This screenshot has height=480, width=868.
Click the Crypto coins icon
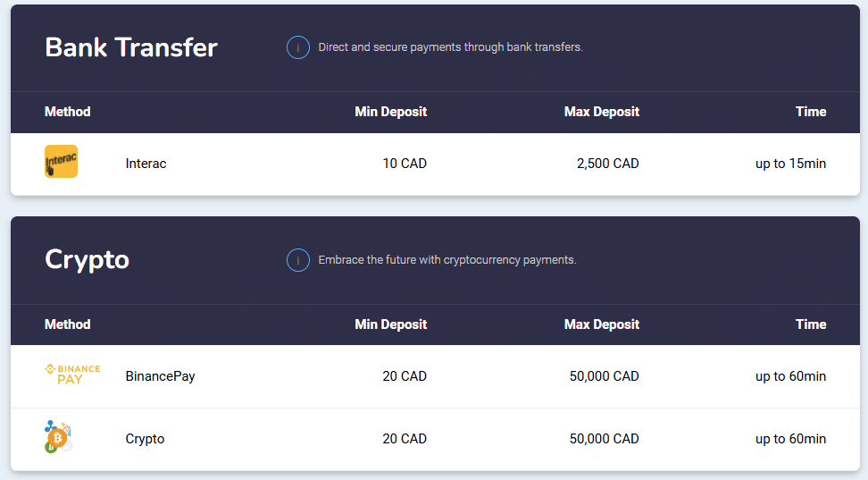tap(58, 437)
